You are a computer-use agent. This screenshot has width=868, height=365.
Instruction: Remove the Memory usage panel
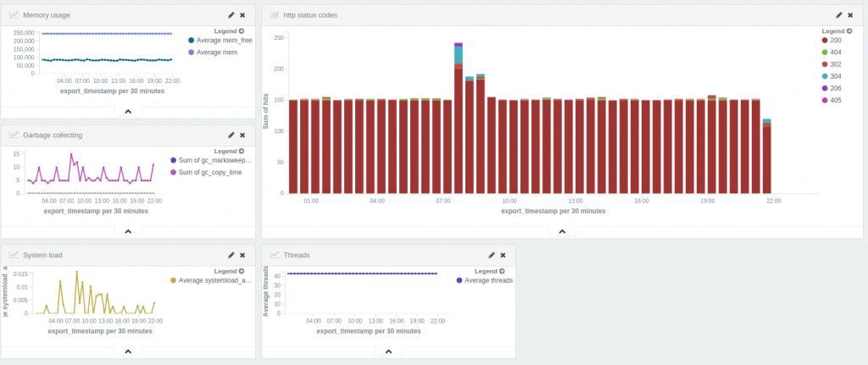tap(242, 15)
